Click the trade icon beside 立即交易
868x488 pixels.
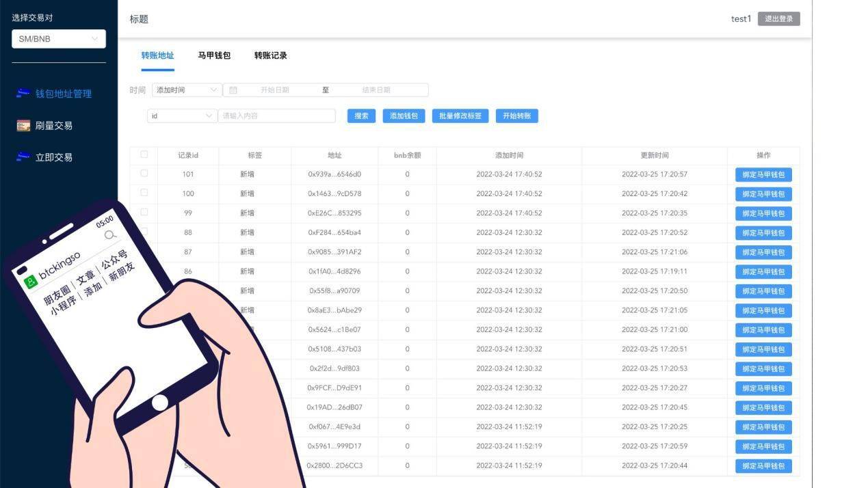pos(21,157)
